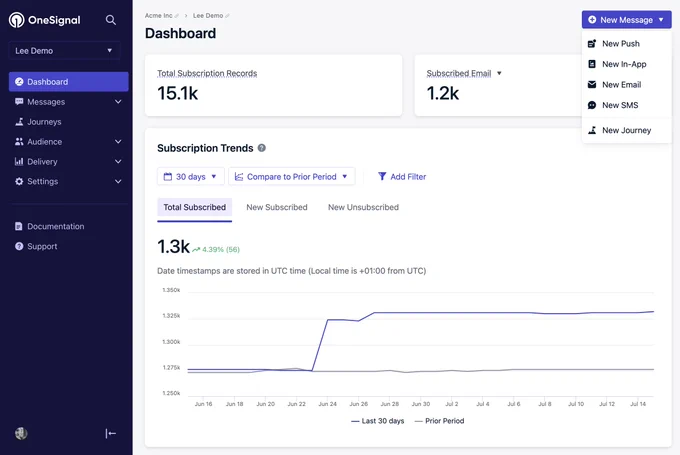
Task: Collapse the sidebar with the arrow icon
Action: [x=111, y=433]
